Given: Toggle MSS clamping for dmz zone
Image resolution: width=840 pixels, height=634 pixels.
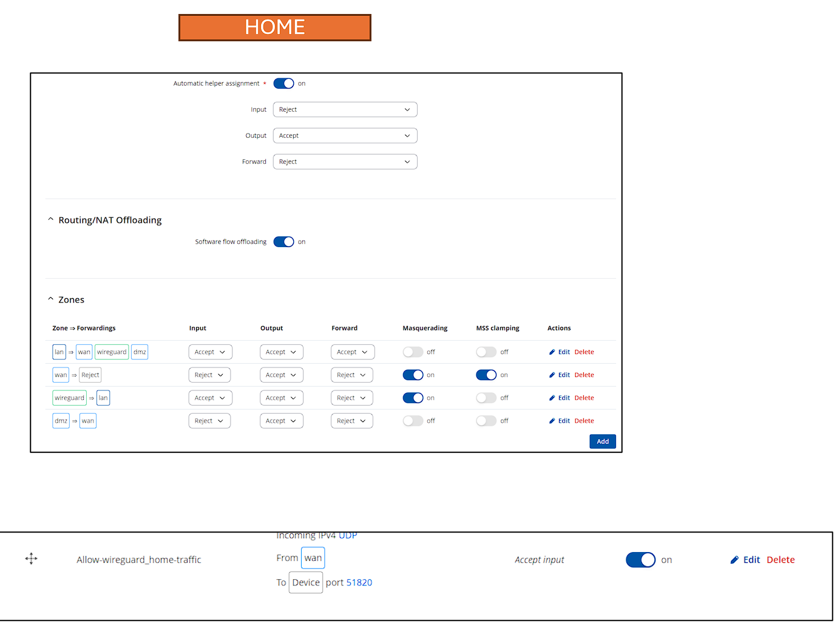Looking at the screenshot, I should pos(486,421).
